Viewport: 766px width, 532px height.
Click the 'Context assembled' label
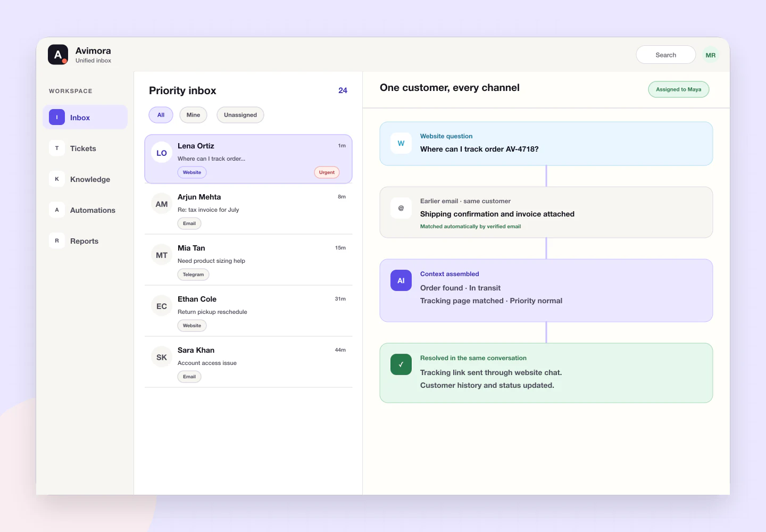pos(449,274)
